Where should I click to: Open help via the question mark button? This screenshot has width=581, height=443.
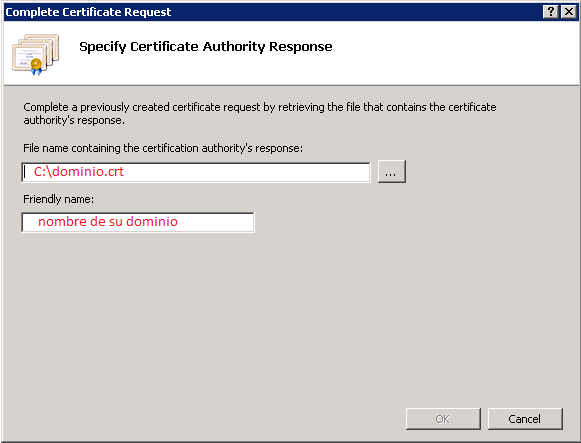point(551,12)
